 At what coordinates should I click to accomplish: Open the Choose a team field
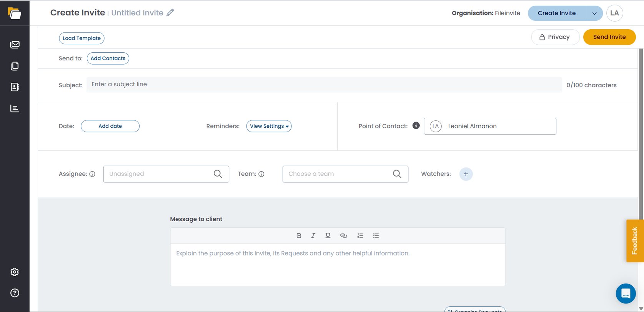tap(345, 174)
